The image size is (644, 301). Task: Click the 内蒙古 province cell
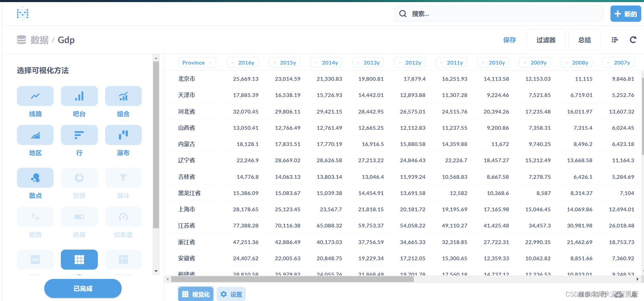pos(187,144)
